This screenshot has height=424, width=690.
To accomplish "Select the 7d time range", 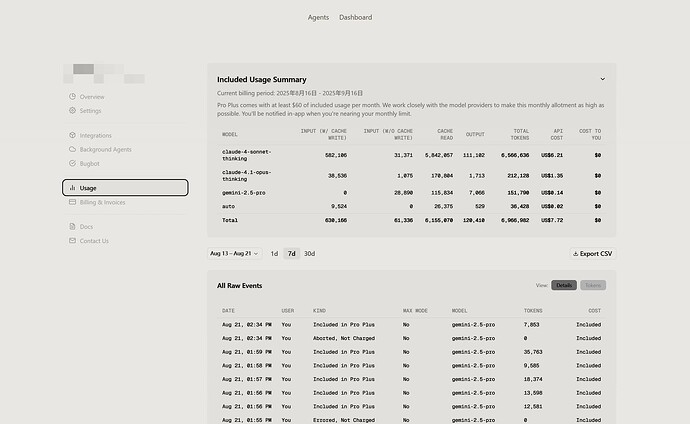I will click(x=291, y=253).
